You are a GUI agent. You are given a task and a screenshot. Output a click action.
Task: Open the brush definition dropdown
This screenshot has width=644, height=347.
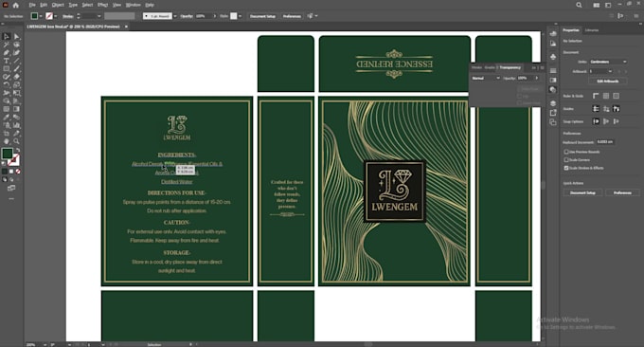coord(175,16)
